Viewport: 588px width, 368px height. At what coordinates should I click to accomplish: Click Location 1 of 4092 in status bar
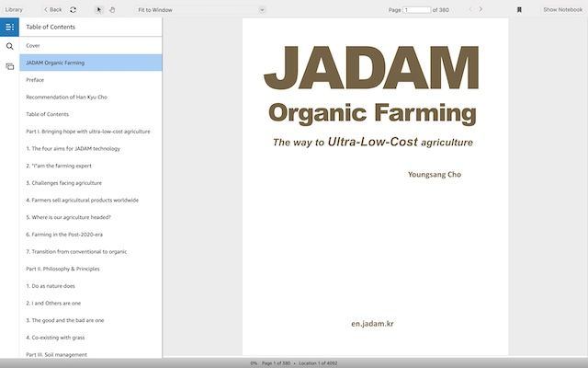(x=318, y=363)
